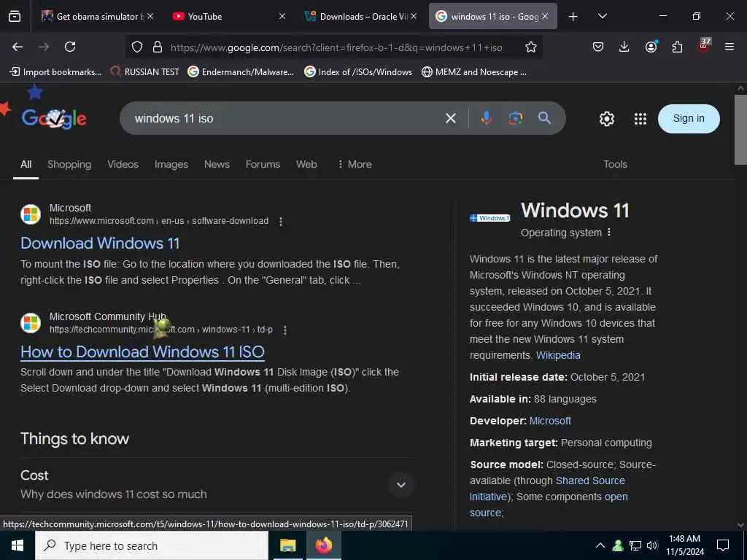Open the volume speaker tray icon

[x=652, y=545]
